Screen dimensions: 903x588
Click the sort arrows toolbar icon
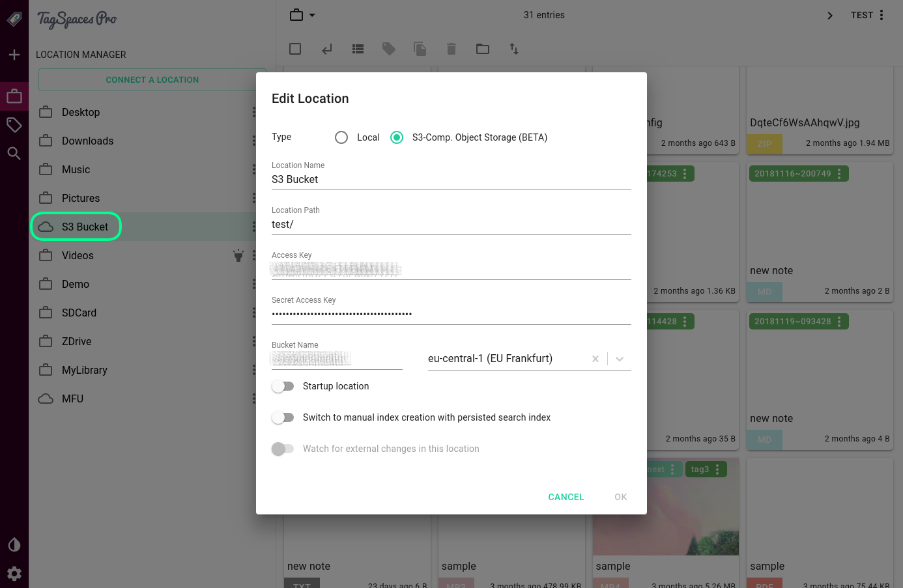514,49
